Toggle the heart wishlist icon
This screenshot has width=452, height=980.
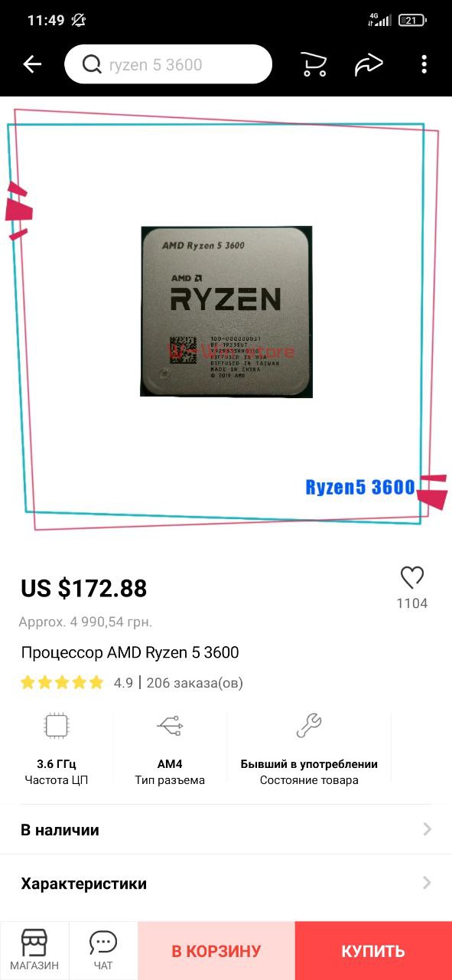point(412,577)
